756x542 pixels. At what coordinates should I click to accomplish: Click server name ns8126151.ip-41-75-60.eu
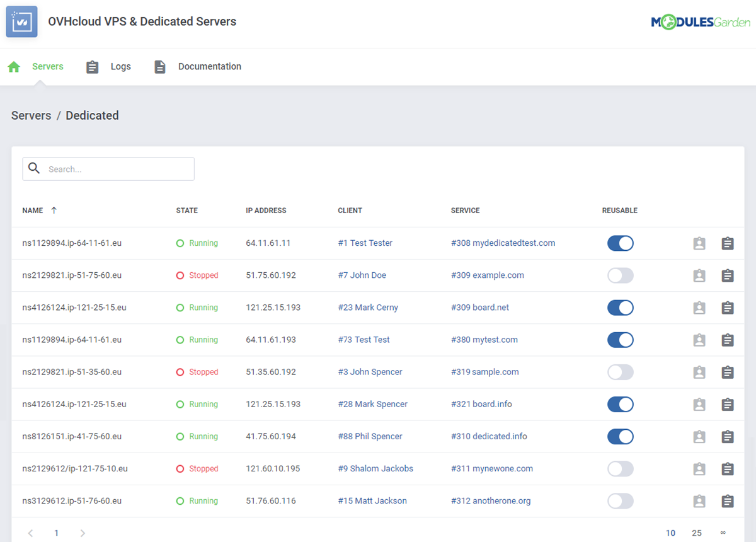click(72, 436)
